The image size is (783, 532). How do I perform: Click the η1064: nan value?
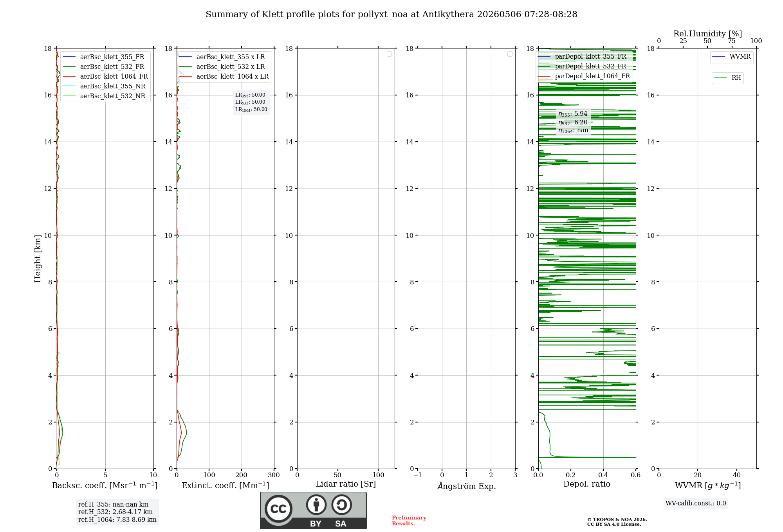tap(573, 130)
